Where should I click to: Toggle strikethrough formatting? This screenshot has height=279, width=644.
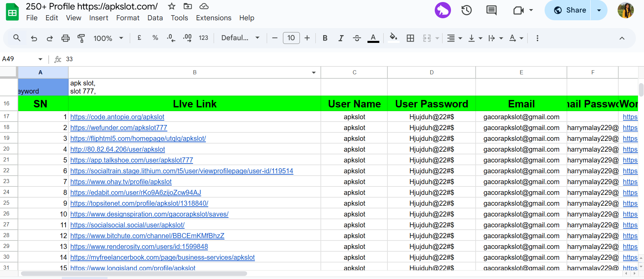tap(357, 38)
